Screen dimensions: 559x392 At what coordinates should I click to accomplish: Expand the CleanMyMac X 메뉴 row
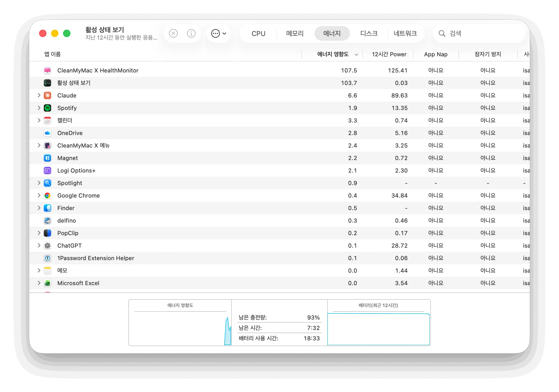39,145
